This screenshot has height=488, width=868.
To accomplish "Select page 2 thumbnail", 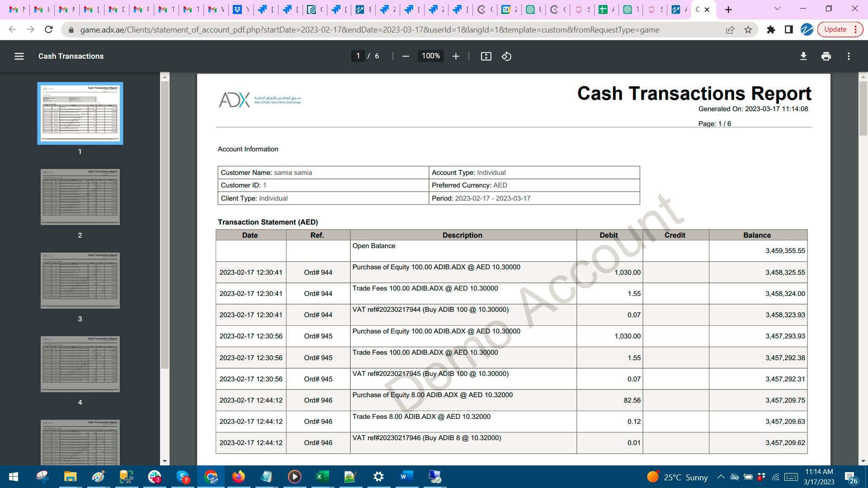I will click(x=80, y=197).
